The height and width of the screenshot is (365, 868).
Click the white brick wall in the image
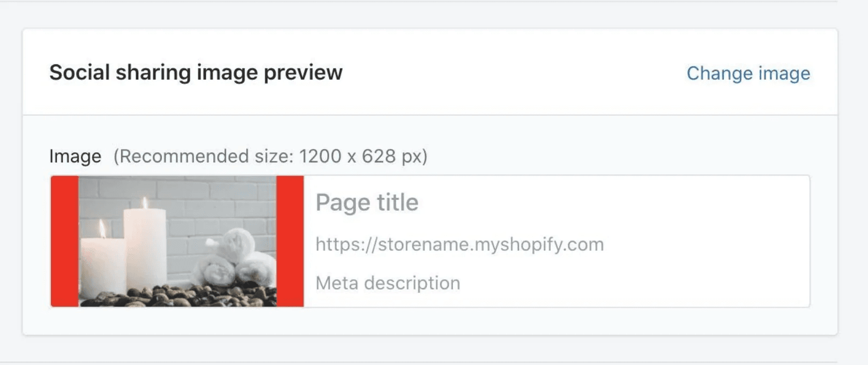[214, 198]
